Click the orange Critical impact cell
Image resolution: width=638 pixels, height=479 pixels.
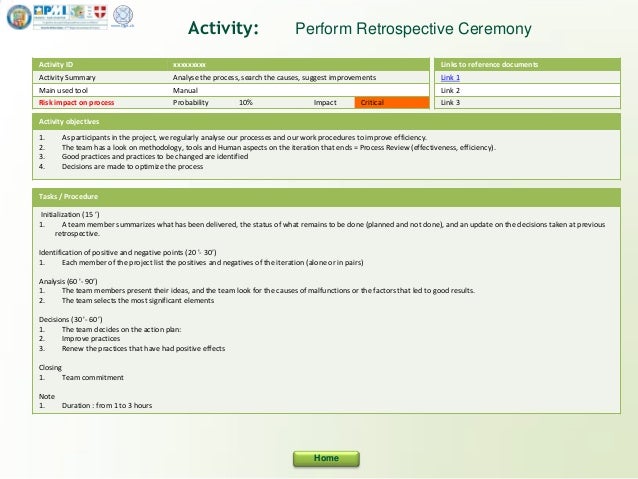point(392,103)
